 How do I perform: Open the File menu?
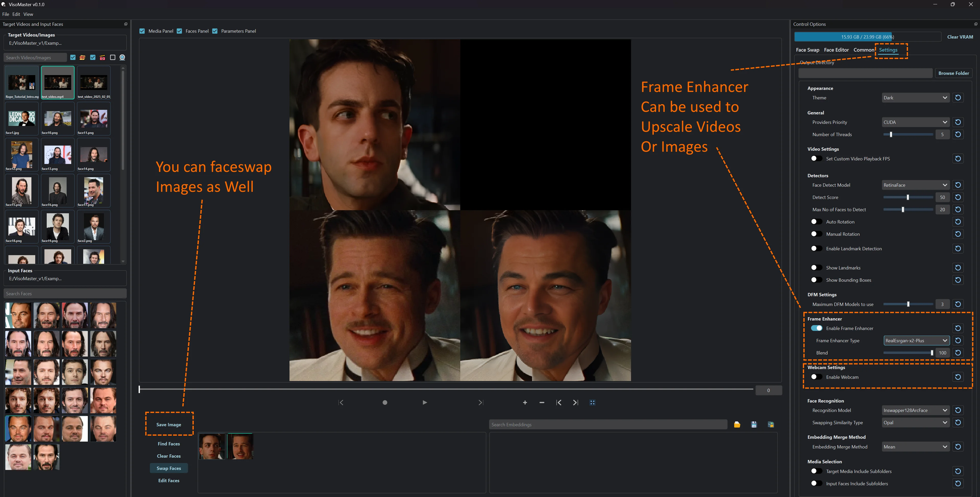(6, 14)
